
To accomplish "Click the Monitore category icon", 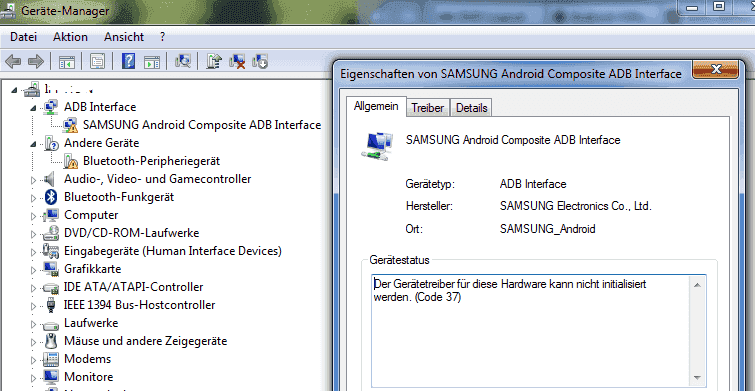I will tap(51, 377).
